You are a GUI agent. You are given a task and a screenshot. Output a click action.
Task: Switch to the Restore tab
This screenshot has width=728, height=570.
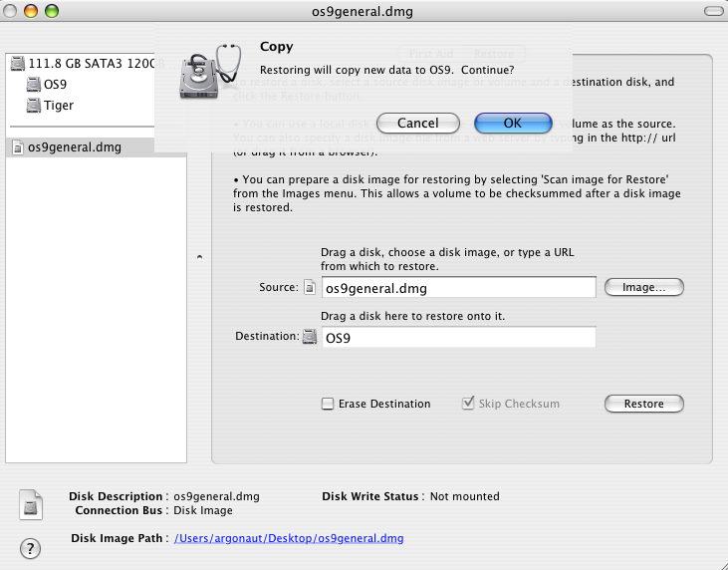point(494,54)
